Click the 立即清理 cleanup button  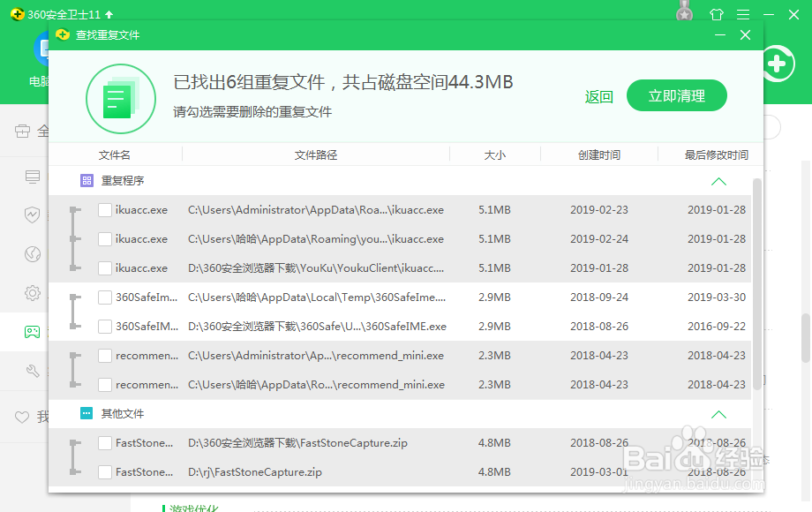pos(676,95)
